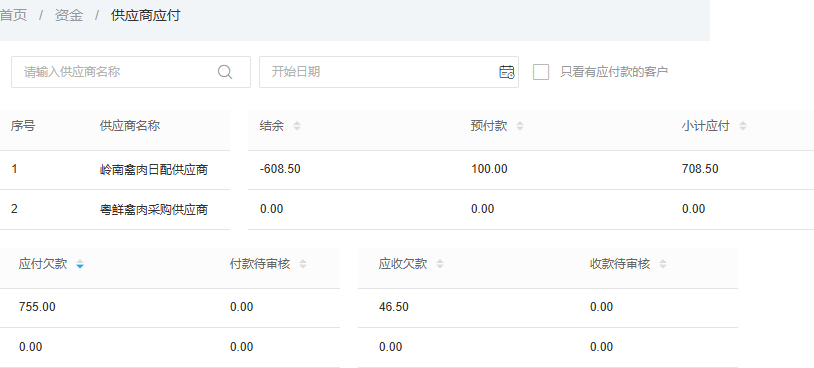Click subtotal payable 708.50
Screen dimensions: 814x368
click(700, 169)
